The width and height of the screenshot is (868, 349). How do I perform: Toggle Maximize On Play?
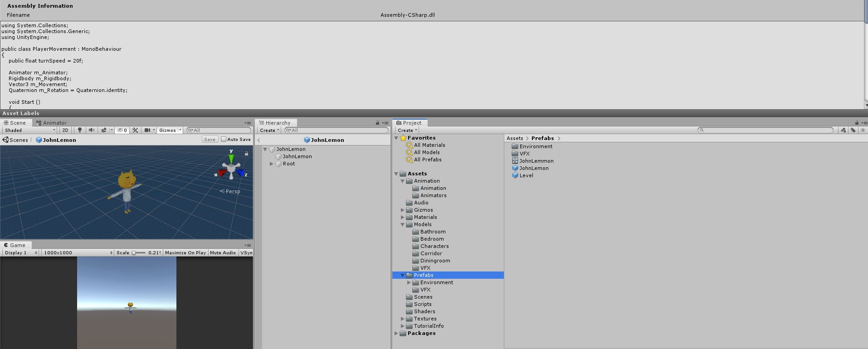[185, 252]
